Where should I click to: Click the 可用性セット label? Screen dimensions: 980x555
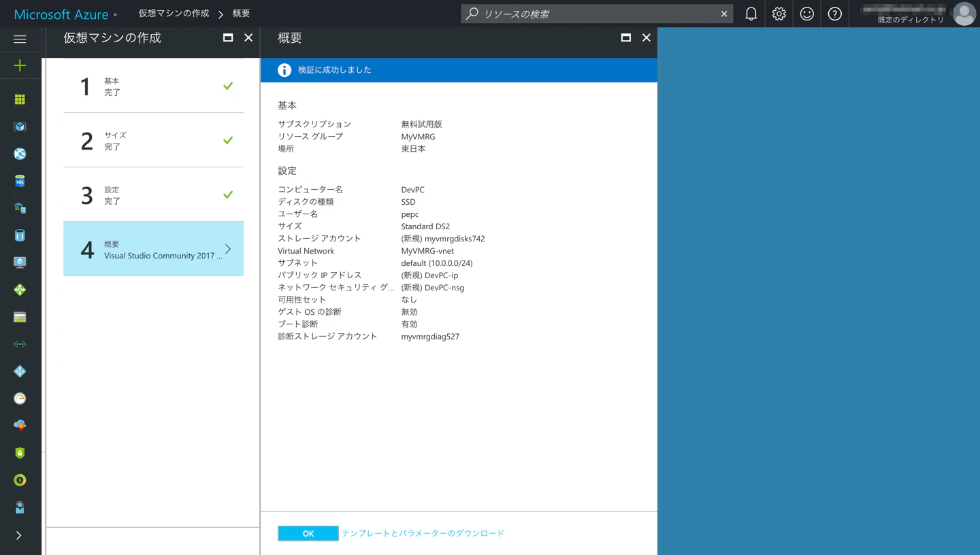pyautogui.click(x=302, y=300)
